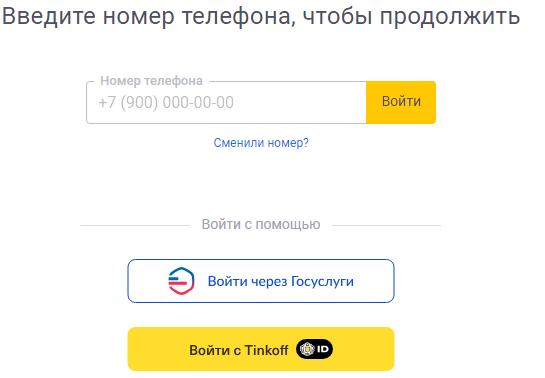This screenshot has width=545, height=378.
Task: Choose "Войти через Госуслуги" login
Action: (261, 281)
